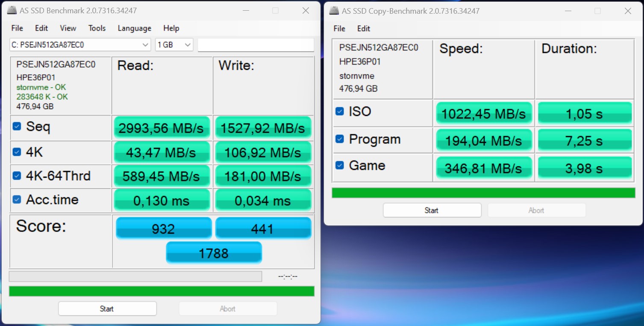Image resolution: width=644 pixels, height=326 pixels.
Task: Toggle the 4K-64Thrd test checkbox
Action: pos(17,176)
